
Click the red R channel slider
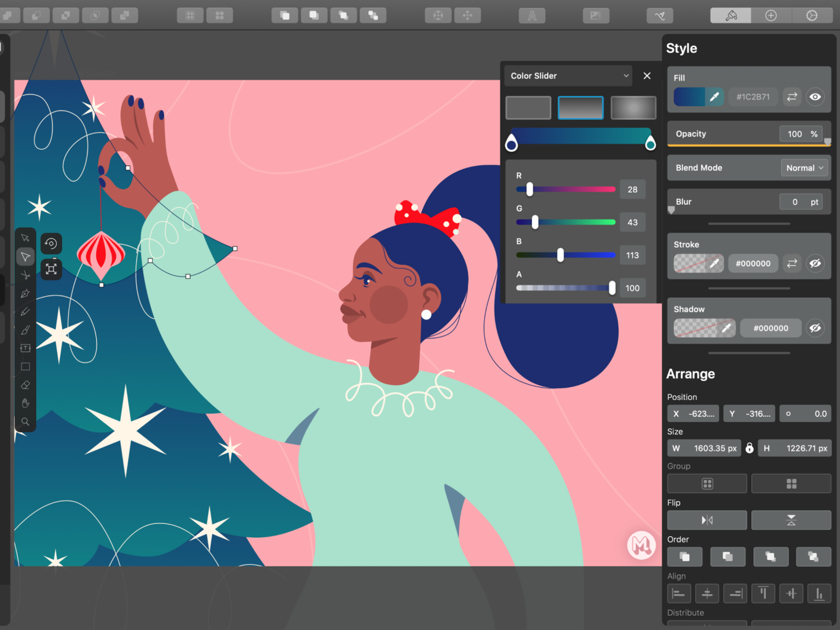click(566, 189)
